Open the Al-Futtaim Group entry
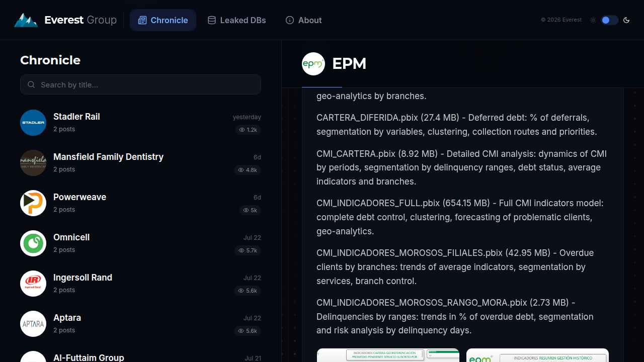The height and width of the screenshot is (362, 644). click(140, 356)
